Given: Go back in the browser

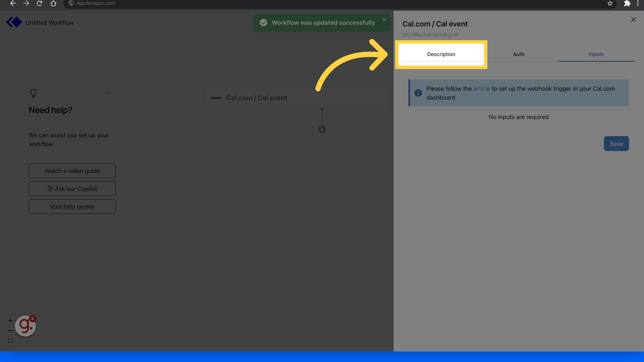Looking at the screenshot, I should [x=13, y=3].
